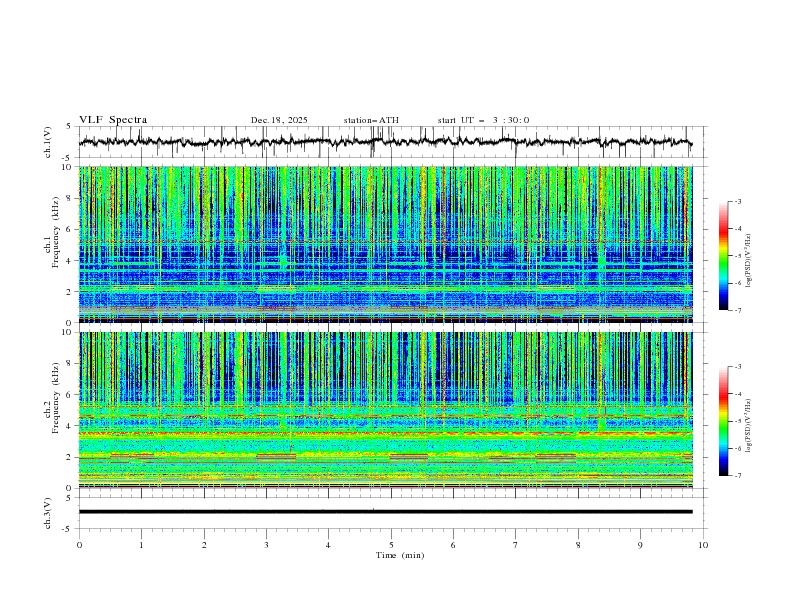Viewport: 792px width, 612px height.
Task: Click the ch.2 spectrogram color scale bar
Action: [723, 421]
